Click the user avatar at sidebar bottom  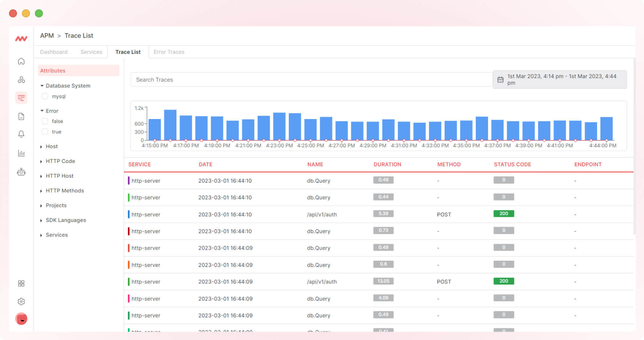click(x=21, y=319)
